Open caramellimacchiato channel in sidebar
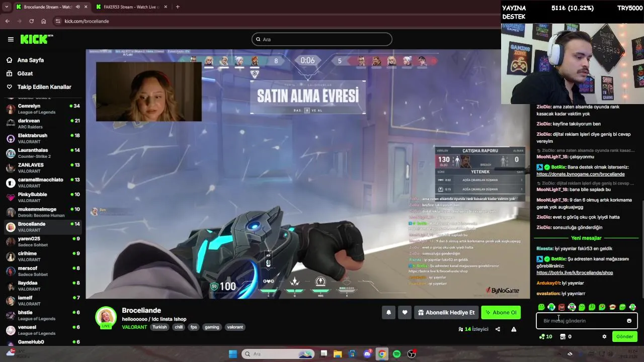 tap(43, 183)
